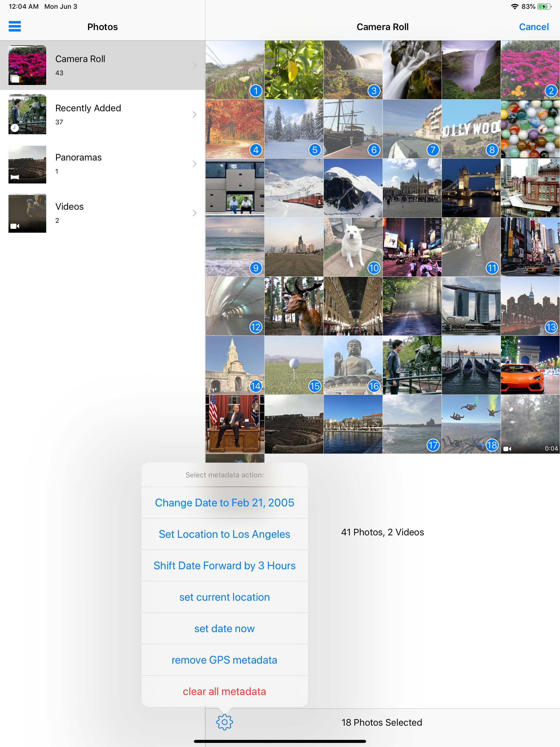The width and height of the screenshot is (560, 747).
Task: Deselect skydivers photo badge 18
Action: coord(492,445)
